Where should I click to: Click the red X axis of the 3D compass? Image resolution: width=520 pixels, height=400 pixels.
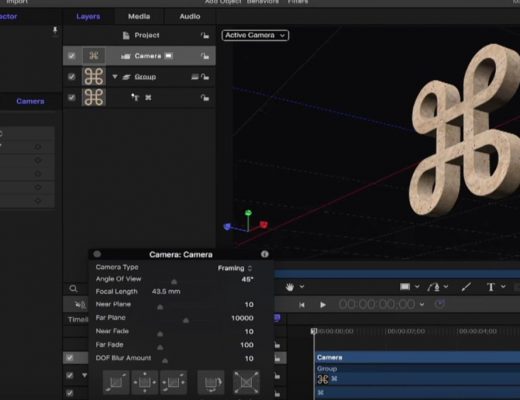264,225
